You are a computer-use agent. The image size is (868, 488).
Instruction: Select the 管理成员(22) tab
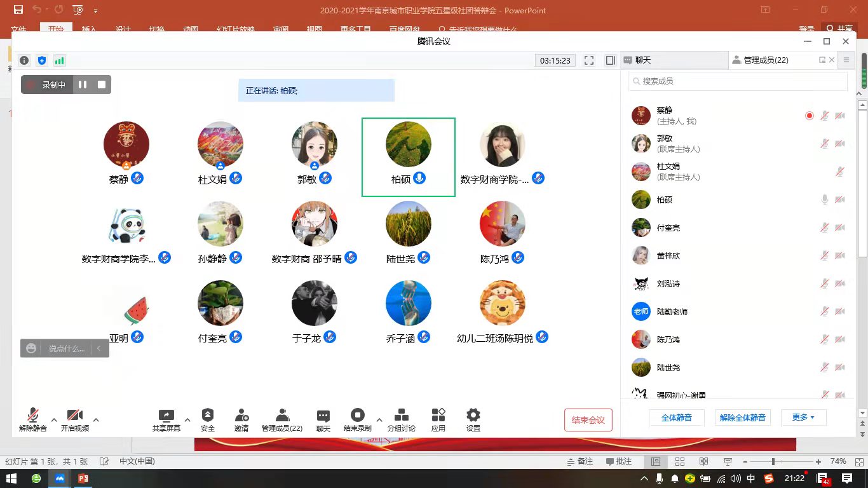point(766,60)
